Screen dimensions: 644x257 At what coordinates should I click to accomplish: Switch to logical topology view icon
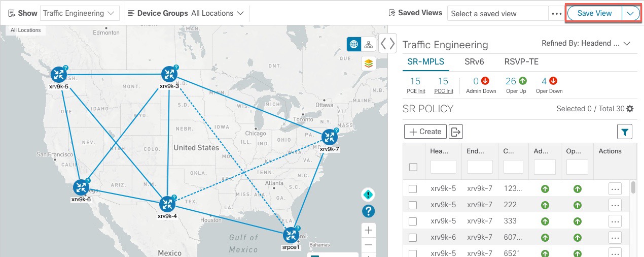(x=369, y=44)
